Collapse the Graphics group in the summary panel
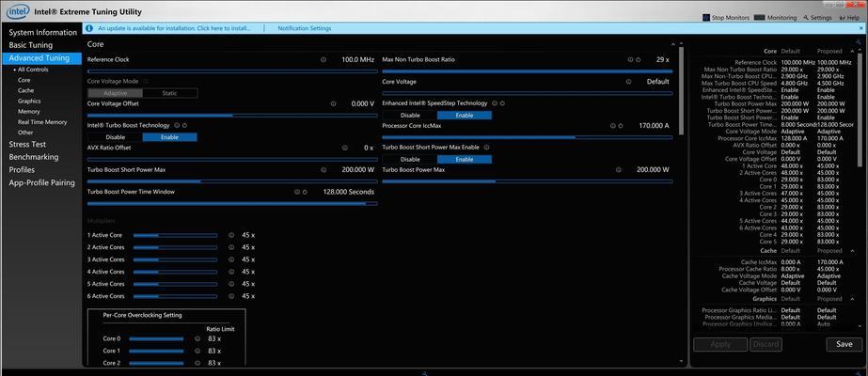Viewport: 868px width, 376px height. point(853,299)
